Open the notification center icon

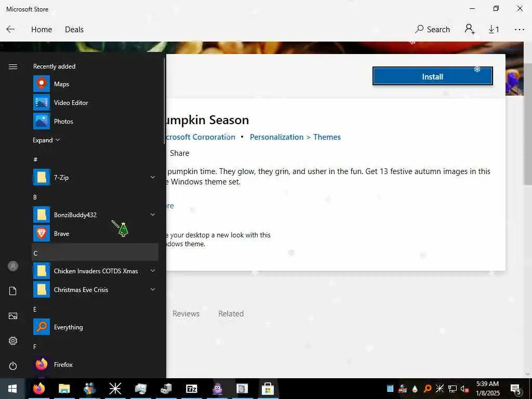(x=516, y=389)
